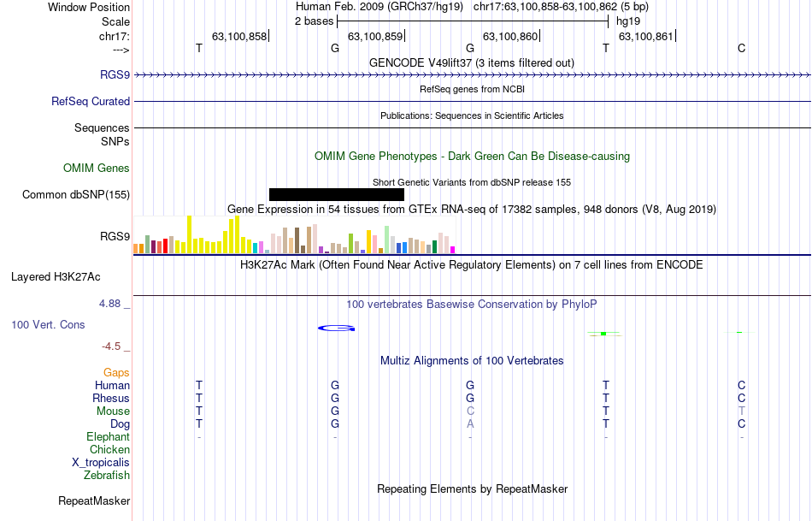Click the faded T base in Mouse row
This screenshot has width=812, height=521.
[x=742, y=411]
